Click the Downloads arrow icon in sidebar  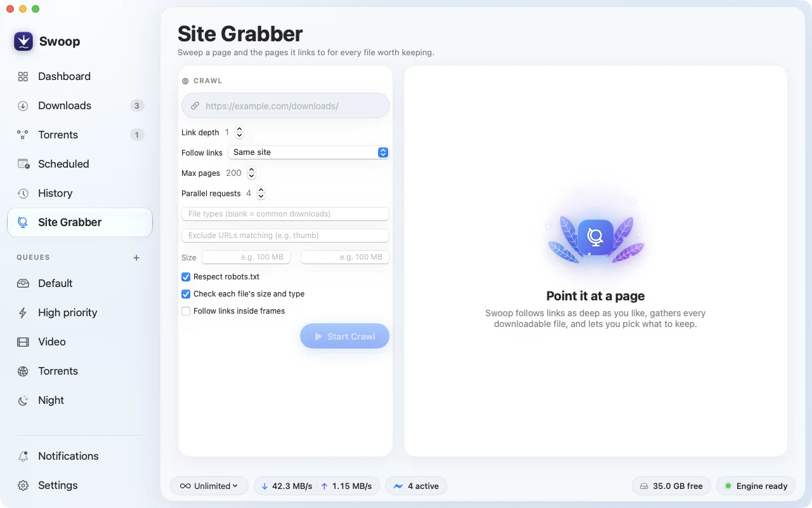tap(23, 105)
